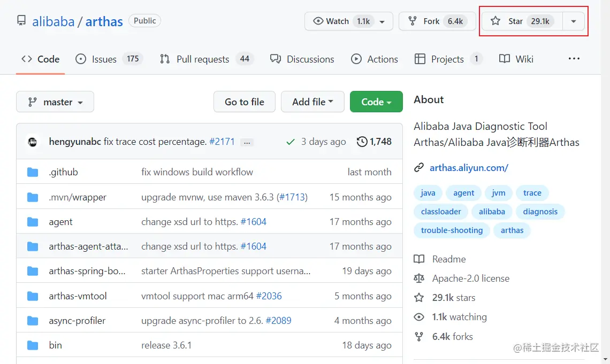The width and height of the screenshot is (610, 364).
Task: Open the agent folder
Action: point(60,222)
